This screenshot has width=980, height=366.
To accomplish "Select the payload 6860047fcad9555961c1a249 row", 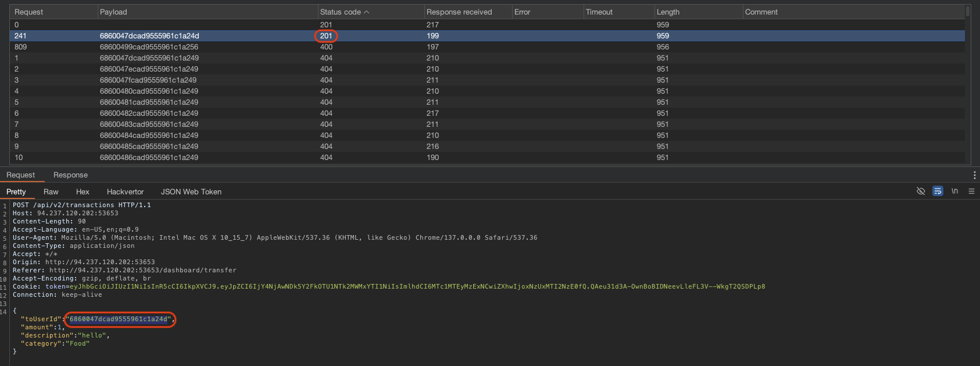I will point(487,80).
